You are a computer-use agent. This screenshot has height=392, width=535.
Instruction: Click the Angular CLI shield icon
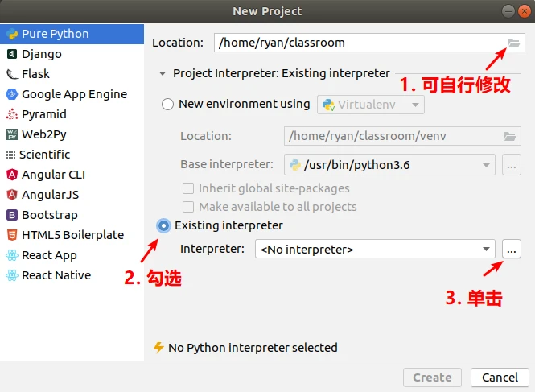(x=12, y=175)
